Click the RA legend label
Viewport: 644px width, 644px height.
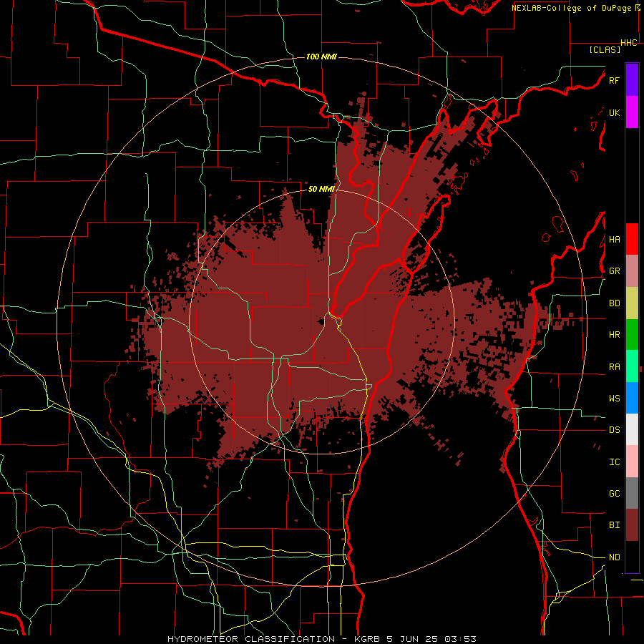(614, 367)
